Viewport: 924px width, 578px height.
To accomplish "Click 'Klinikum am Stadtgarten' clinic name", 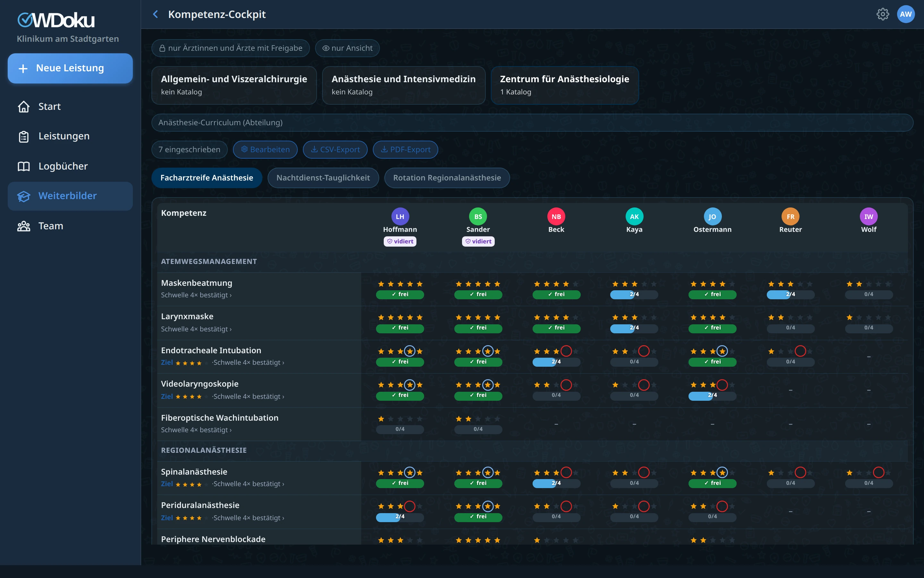I will pyautogui.click(x=68, y=39).
